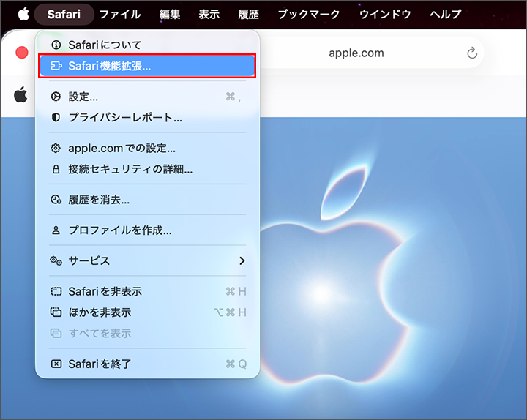Select Safariを非表示 from menu
Screen dimensions: 527x420
point(148,291)
